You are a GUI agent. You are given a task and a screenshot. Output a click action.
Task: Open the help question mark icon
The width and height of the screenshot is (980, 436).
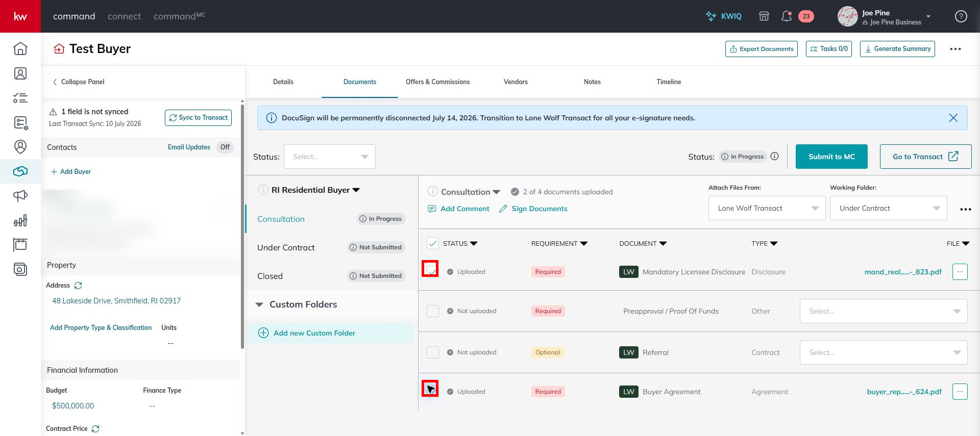click(961, 16)
